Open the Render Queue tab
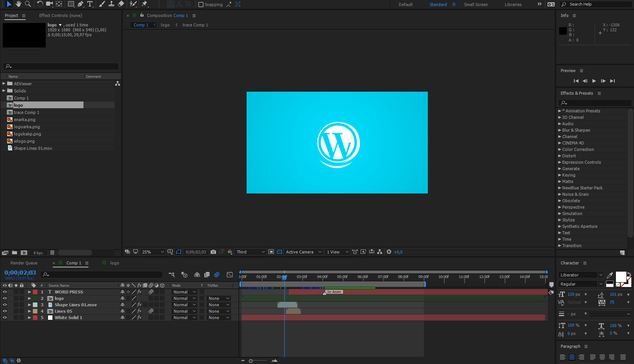This screenshot has width=634, height=364. tap(24, 263)
